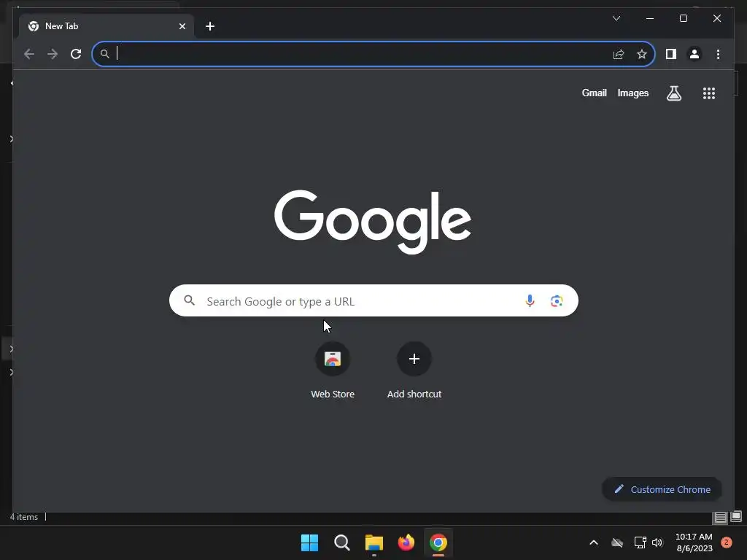Launch Firefox from the taskbar
Viewport: 747px width, 560px height.
pyautogui.click(x=406, y=542)
